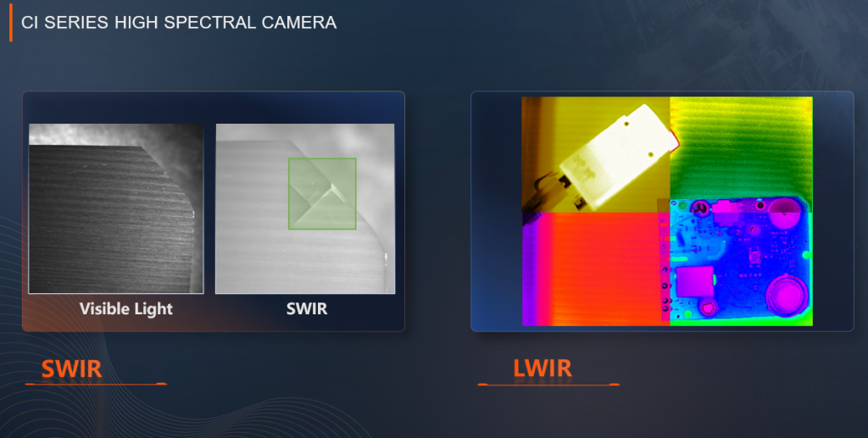Click the Visible Light caption
Image resolution: width=868 pixels, height=438 pixels.
click(126, 308)
